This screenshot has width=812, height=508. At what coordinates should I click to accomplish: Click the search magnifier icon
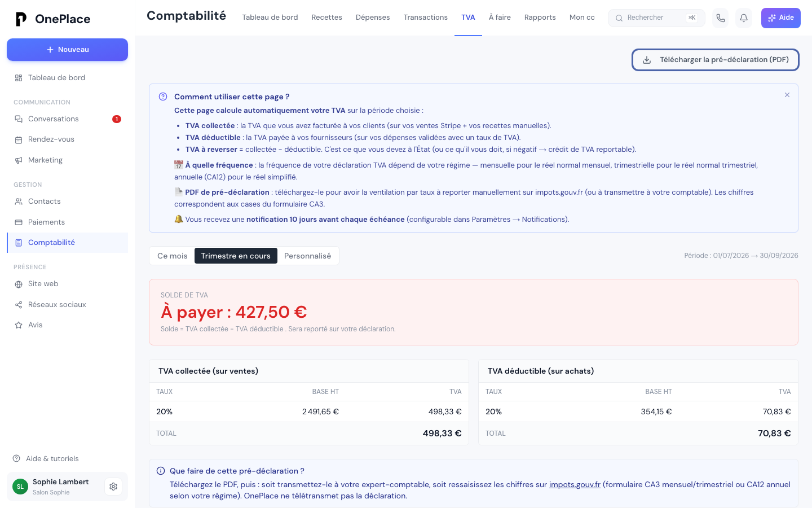tap(619, 18)
